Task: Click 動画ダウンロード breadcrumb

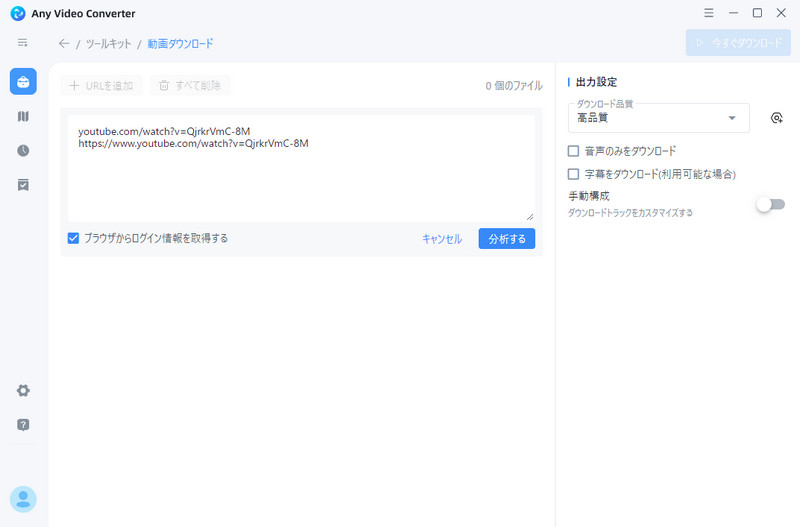Action: click(181, 44)
